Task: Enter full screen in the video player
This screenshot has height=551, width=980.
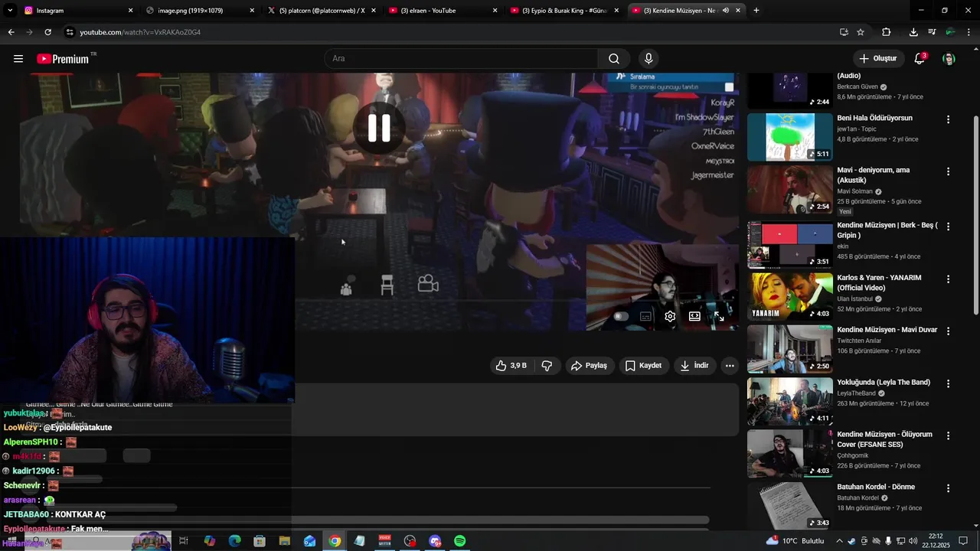Action: pos(719,316)
